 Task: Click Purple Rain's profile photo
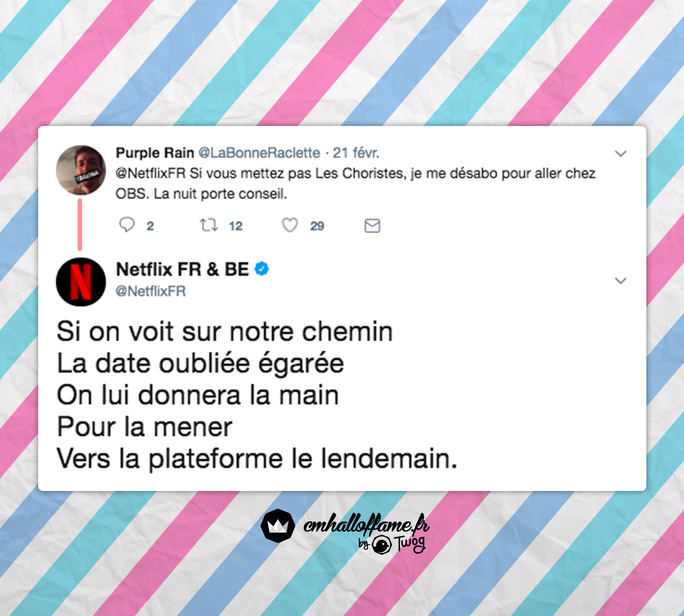(81, 170)
